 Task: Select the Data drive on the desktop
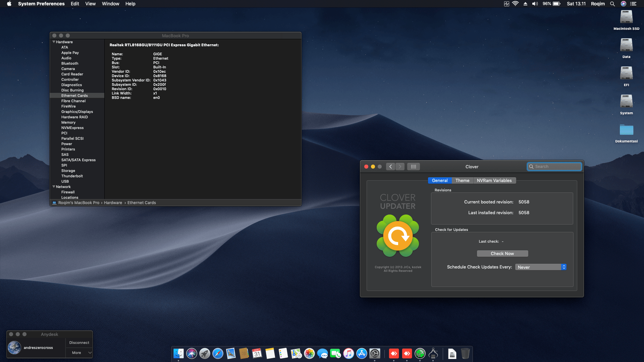(x=626, y=48)
